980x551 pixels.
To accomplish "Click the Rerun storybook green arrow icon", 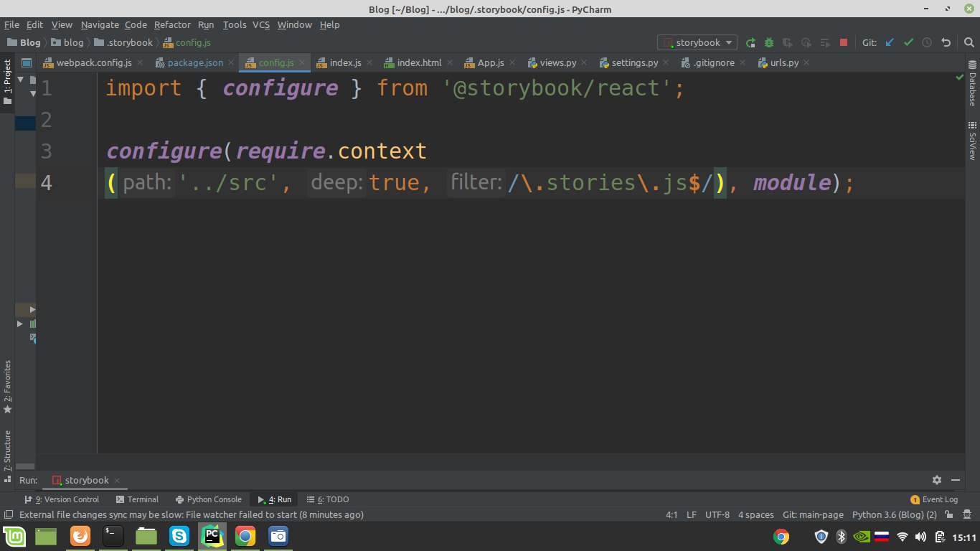I will click(x=750, y=42).
